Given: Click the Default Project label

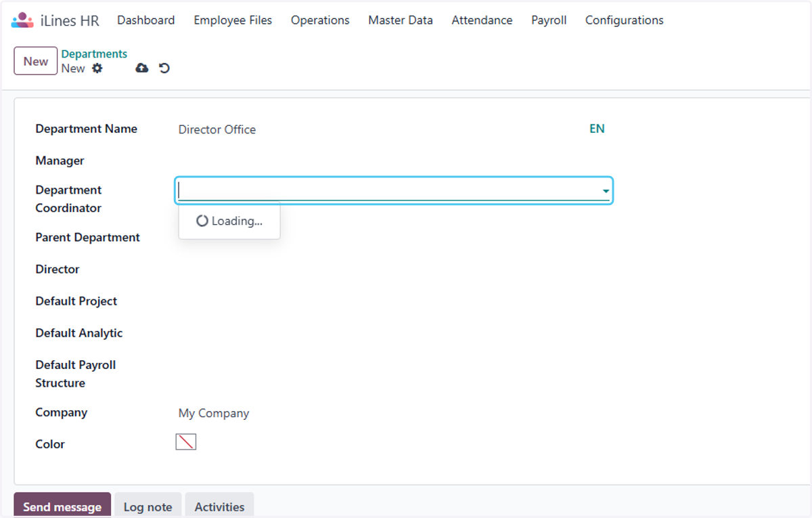Looking at the screenshot, I should click(x=76, y=301).
